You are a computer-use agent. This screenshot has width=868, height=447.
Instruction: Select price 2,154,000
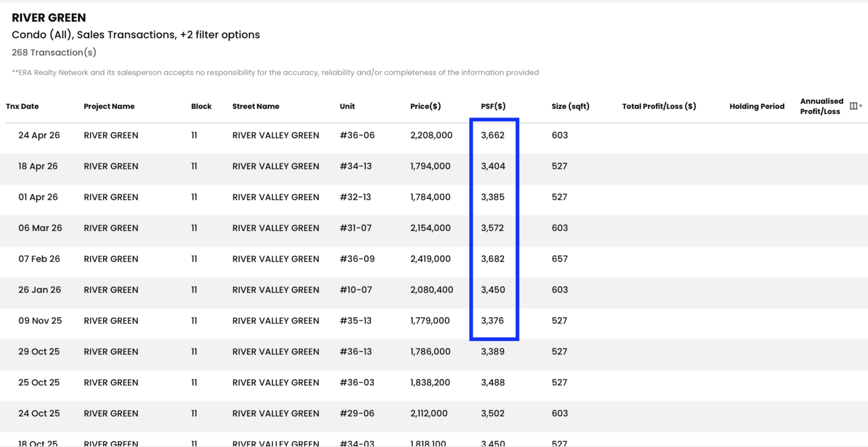[x=431, y=228]
